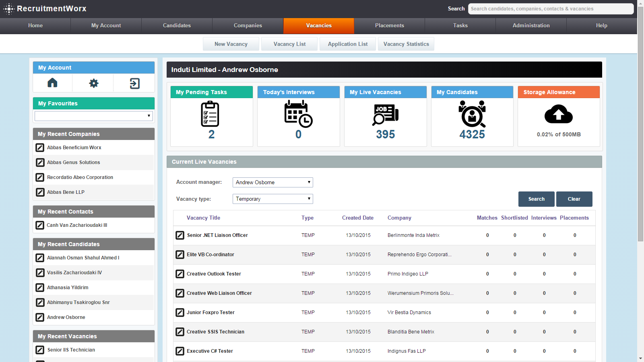Click the logout icon in My Account
The width and height of the screenshot is (644, 362).
(135, 83)
